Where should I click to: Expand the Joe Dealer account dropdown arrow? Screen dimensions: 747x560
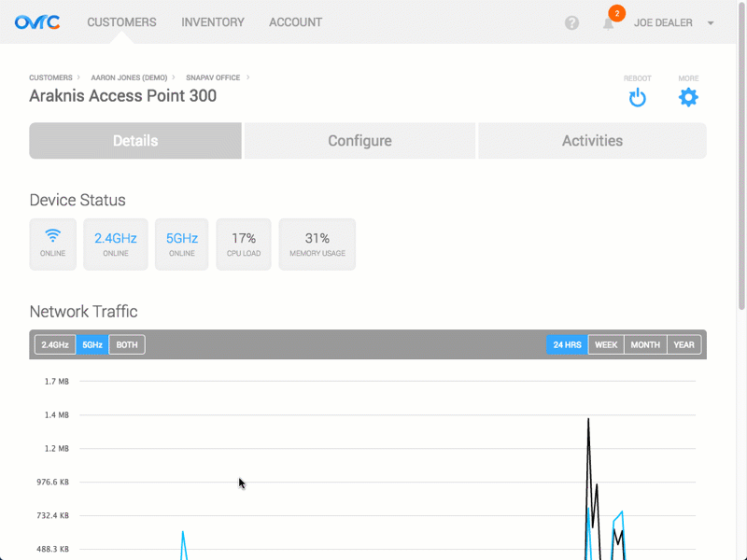click(711, 22)
